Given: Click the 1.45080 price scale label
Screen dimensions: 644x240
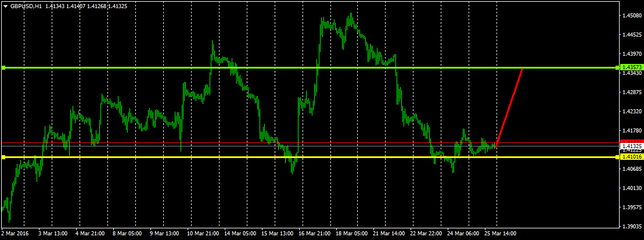Looking at the screenshot, I should [x=631, y=16].
